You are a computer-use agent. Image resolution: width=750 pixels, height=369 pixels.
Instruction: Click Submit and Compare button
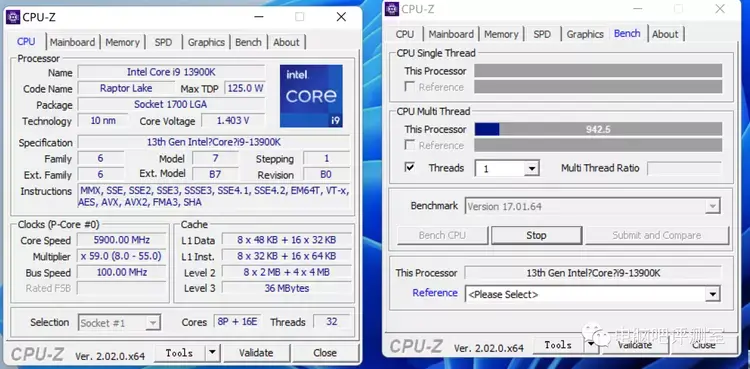[657, 235]
